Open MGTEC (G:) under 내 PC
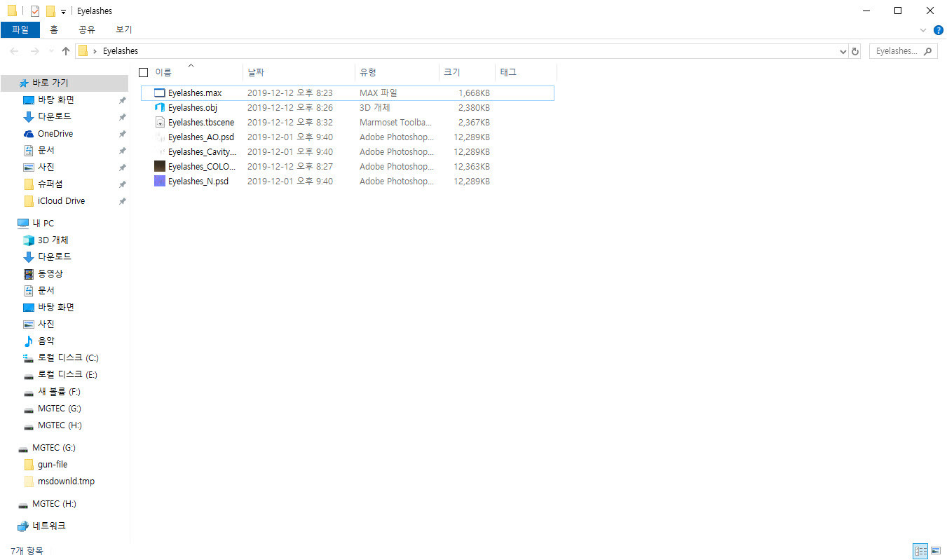This screenshot has width=947, height=560. pos(60,408)
